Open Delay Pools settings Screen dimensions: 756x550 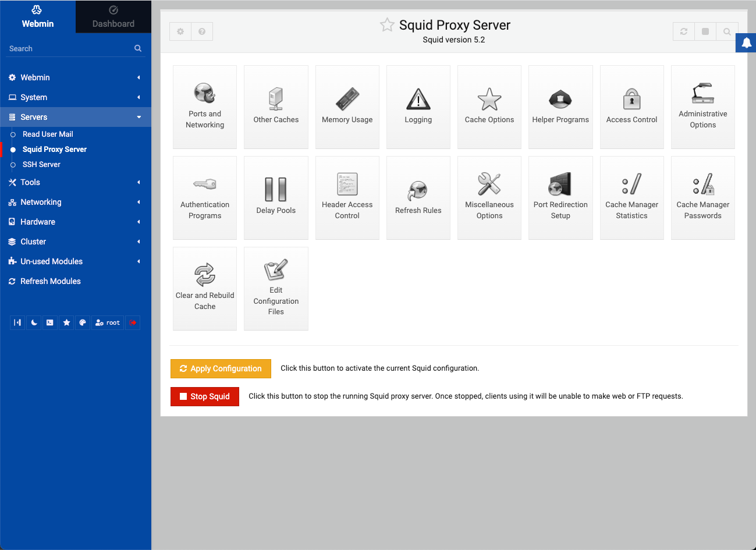(276, 198)
